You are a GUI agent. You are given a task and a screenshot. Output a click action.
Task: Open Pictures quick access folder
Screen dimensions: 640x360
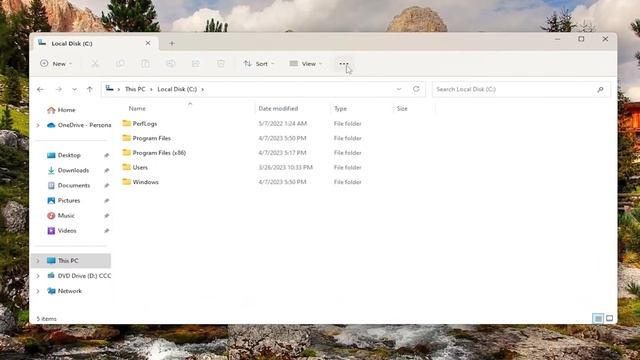[x=64, y=200]
